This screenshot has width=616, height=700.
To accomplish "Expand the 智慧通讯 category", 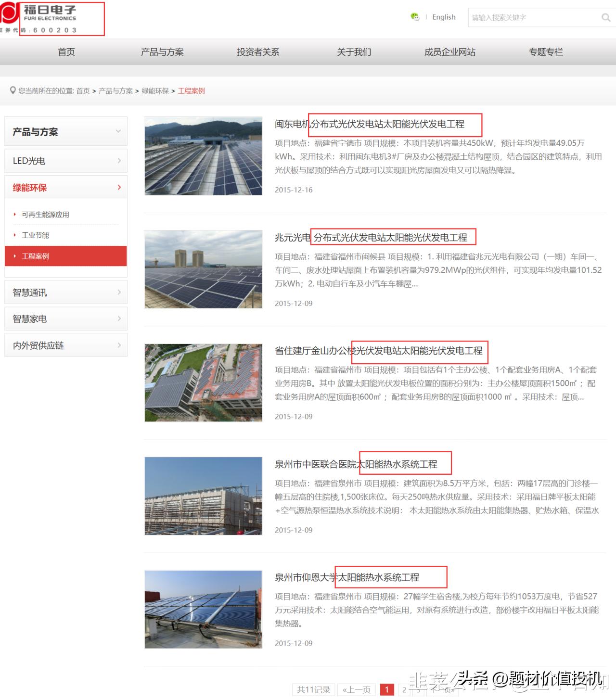I will click(x=120, y=292).
